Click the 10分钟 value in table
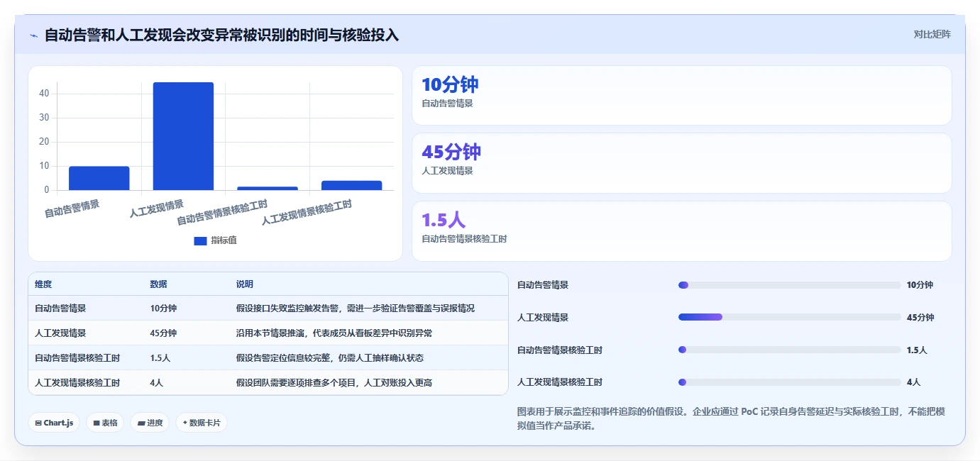The width and height of the screenshot is (980, 461). coord(163,309)
